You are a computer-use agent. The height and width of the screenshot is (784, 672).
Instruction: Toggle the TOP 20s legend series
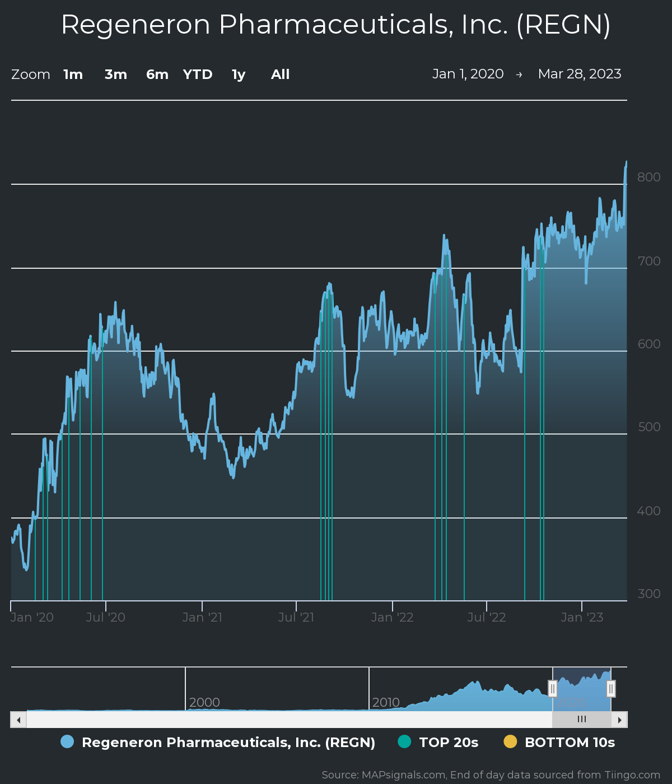[x=438, y=743]
